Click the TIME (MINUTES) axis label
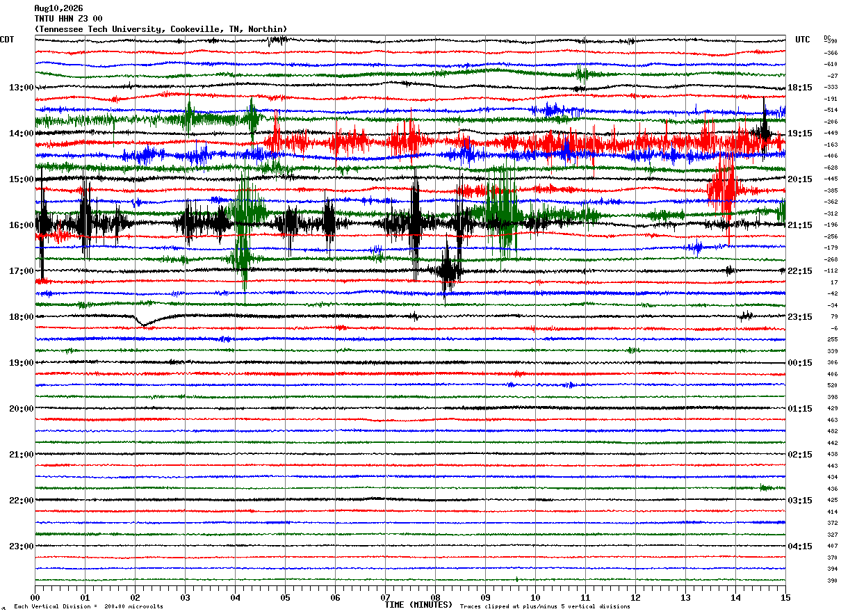The width and height of the screenshot is (841, 616). pyautogui.click(x=418, y=605)
